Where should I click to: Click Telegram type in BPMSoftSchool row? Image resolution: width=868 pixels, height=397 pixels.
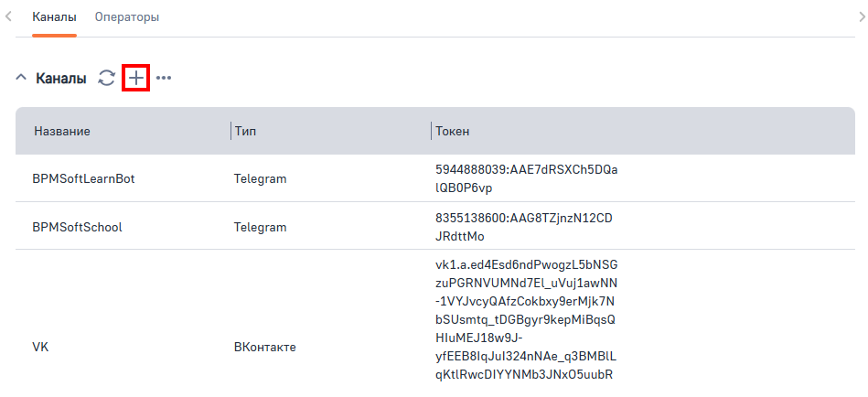pos(261,227)
